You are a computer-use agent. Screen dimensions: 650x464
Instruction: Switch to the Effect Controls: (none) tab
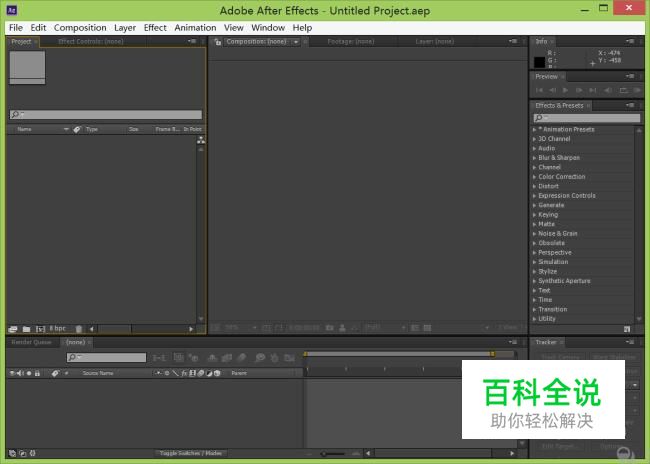(x=91, y=41)
